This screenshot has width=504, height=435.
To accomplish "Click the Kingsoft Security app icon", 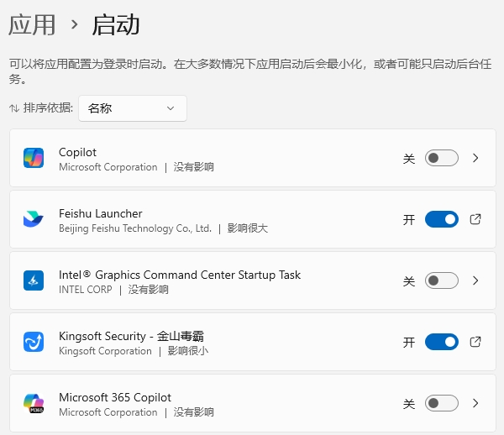I will (34, 342).
